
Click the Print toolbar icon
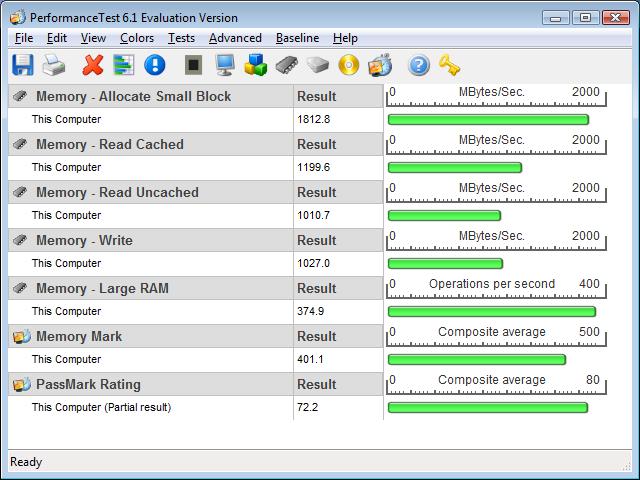click(x=53, y=65)
